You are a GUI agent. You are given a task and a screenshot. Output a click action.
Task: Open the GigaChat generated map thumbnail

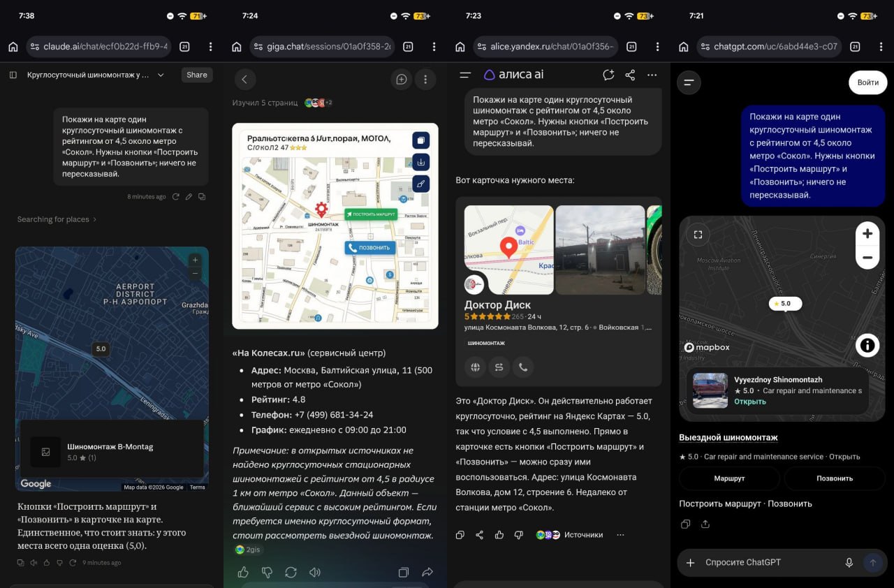pos(335,226)
